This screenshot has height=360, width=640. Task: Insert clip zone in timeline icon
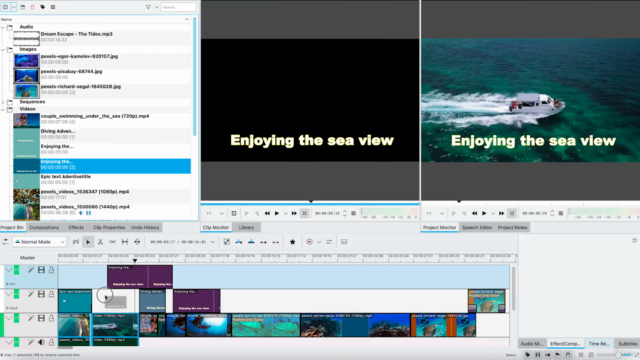(239, 242)
